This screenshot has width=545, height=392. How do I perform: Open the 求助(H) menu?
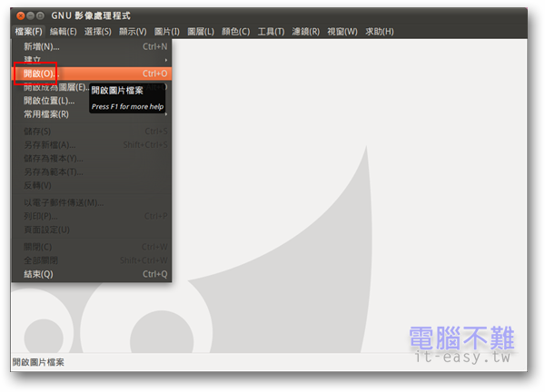click(x=379, y=32)
